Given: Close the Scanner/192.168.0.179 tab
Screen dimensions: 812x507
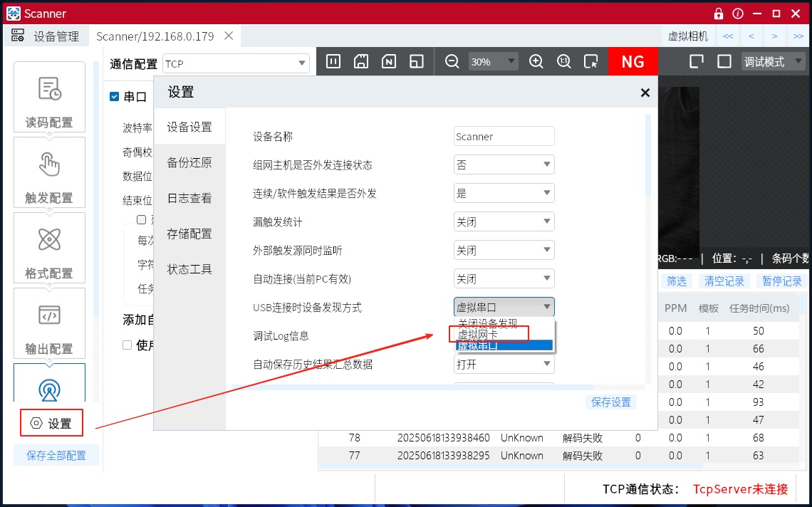Looking at the screenshot, I should pyautogui.click(x=229, y=36).
